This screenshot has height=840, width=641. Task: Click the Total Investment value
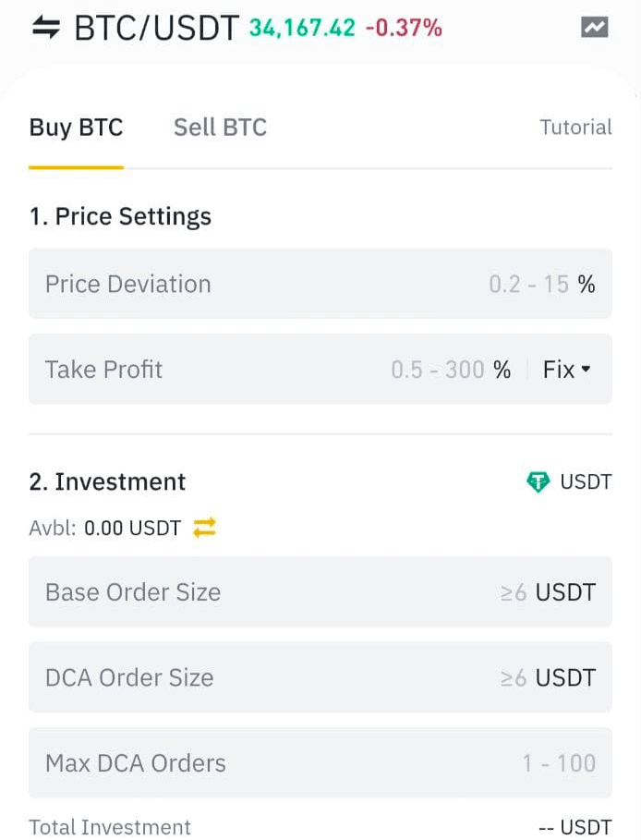point(574,827)
